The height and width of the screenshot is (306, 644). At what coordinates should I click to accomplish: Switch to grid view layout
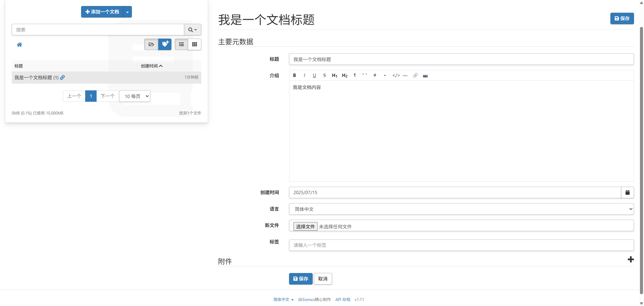point(195,44)
